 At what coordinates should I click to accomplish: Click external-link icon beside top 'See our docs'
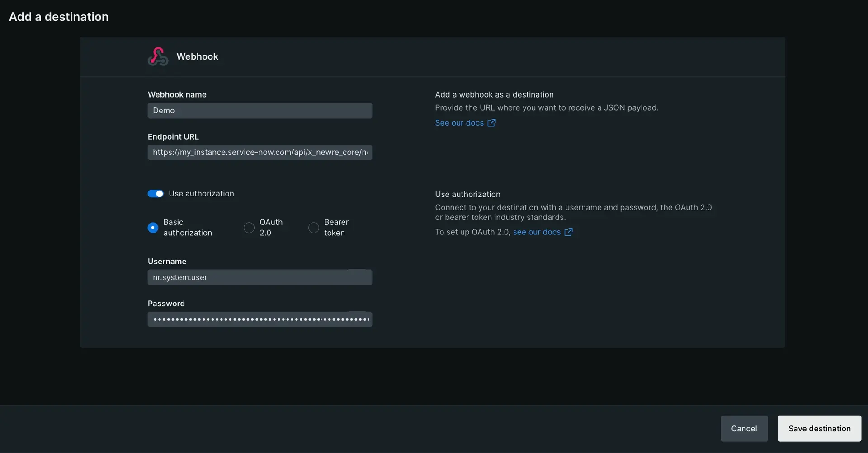click(x=491, y=123)
